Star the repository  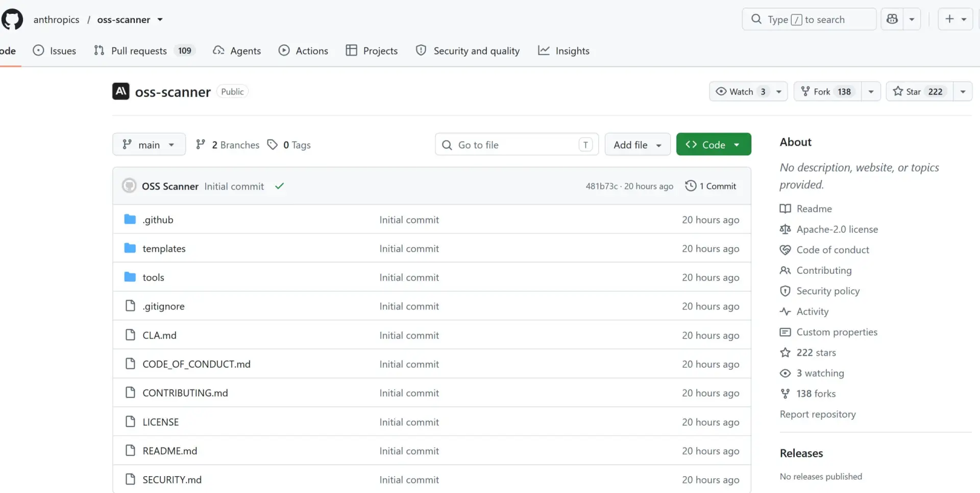coord(920,91)
